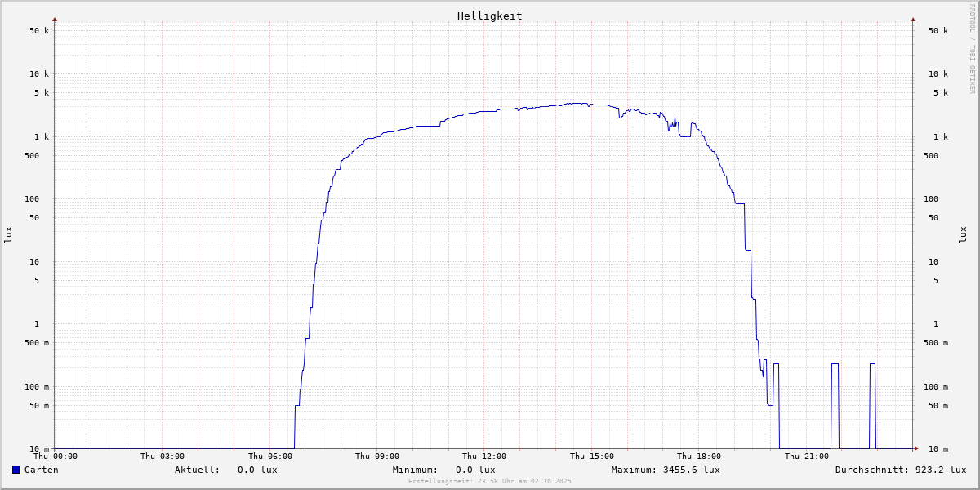Click the 50 k label on left axis

tap(39, 31)
